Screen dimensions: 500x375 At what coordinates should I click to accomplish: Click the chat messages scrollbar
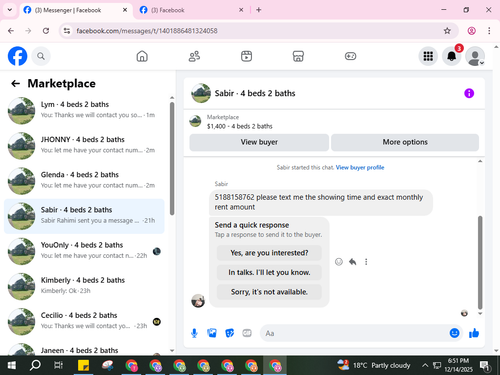pyautogui.click(x=480, y=263)
